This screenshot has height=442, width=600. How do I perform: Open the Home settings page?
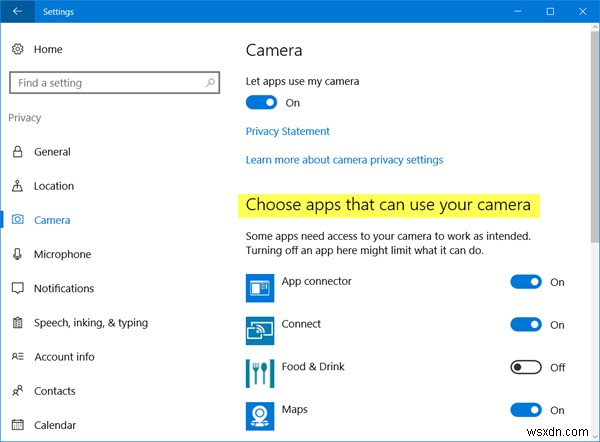coord(48,49)
